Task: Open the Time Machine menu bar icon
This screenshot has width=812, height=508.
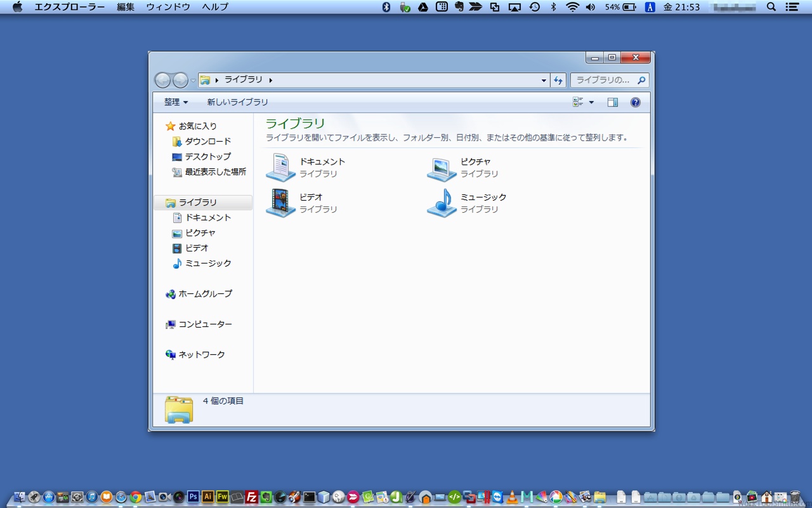Action: (x=535, y=7)
